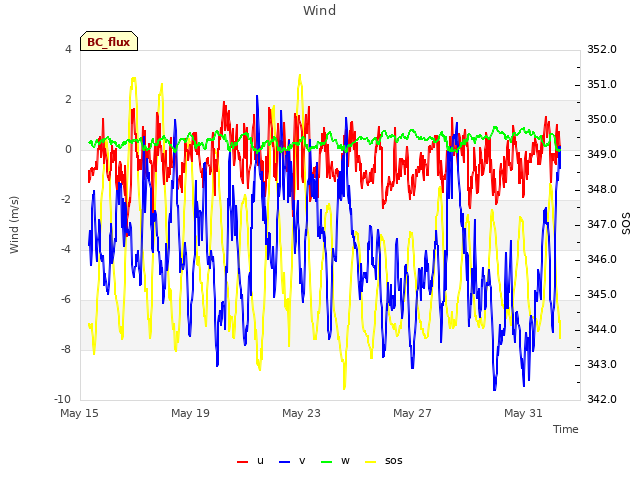
Task: Click the left axis value 2
Action: pos(68,100)
